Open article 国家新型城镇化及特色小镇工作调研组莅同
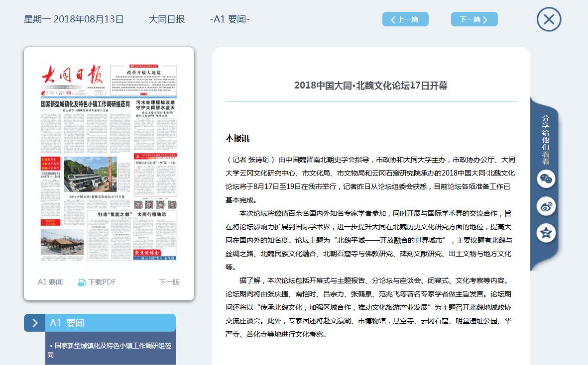 (110, 350)
